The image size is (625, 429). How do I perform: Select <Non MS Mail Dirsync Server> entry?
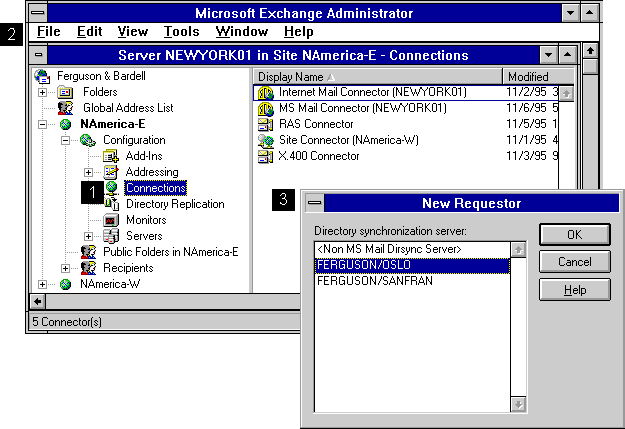click(x=412, y=249)
